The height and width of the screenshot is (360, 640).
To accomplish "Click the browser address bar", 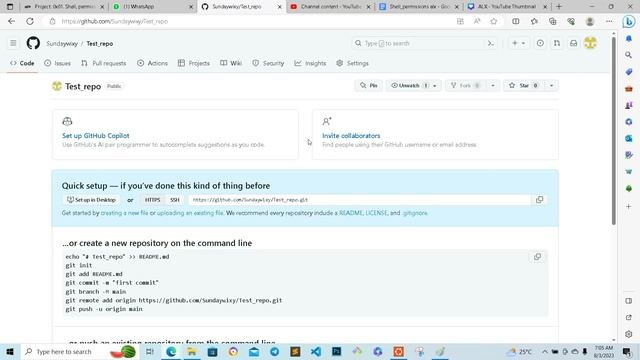I will (253, 21).
